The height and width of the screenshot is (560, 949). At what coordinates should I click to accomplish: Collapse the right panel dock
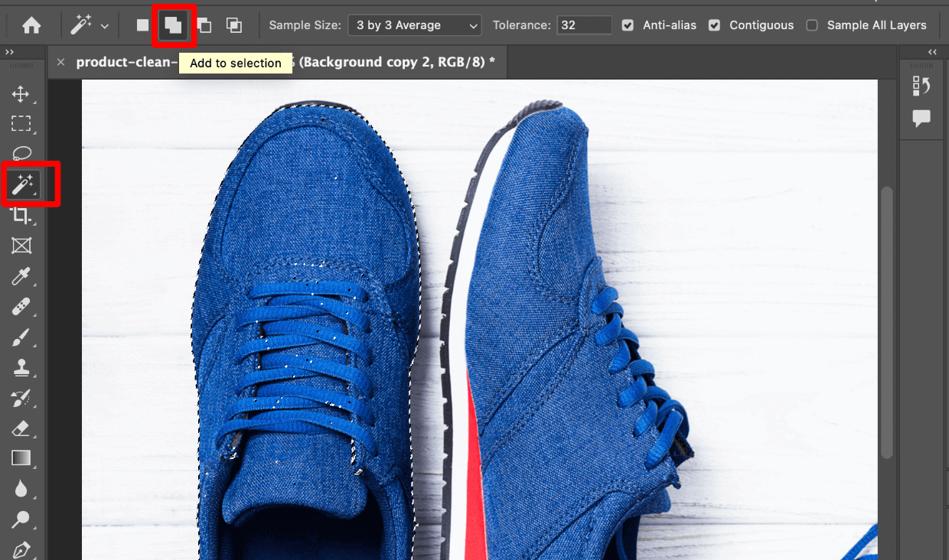932,51
